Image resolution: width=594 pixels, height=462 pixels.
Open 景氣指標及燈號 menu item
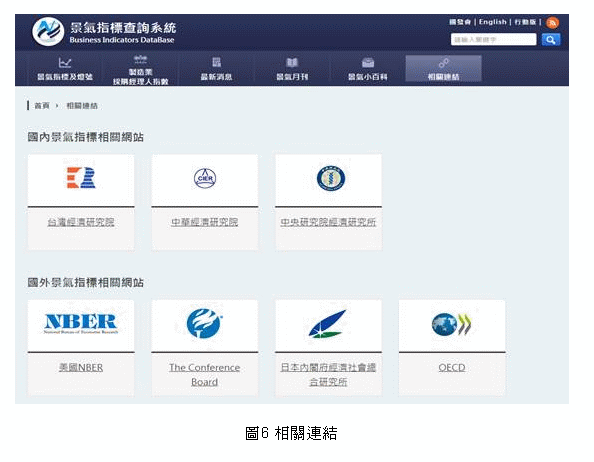pos(65,69)
